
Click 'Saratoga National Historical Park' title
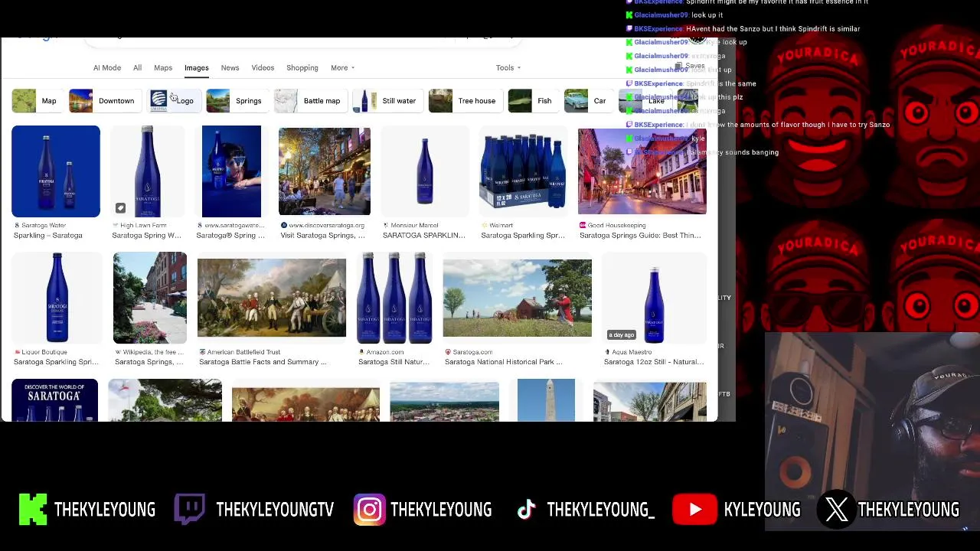click(503, 362)
